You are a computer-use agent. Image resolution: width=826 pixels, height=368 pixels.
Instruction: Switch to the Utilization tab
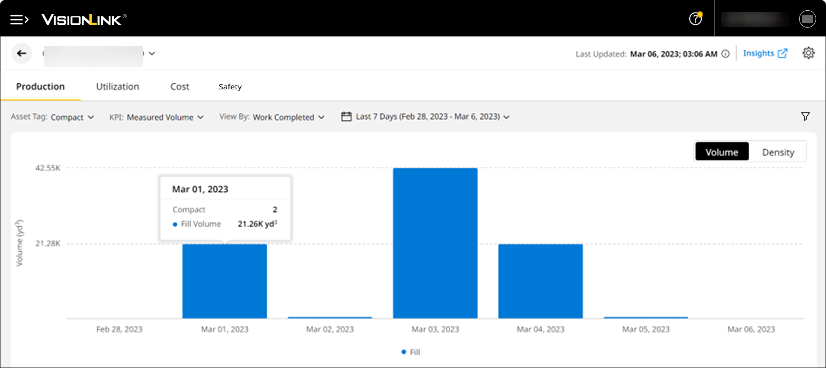click(x=117, y=86)
